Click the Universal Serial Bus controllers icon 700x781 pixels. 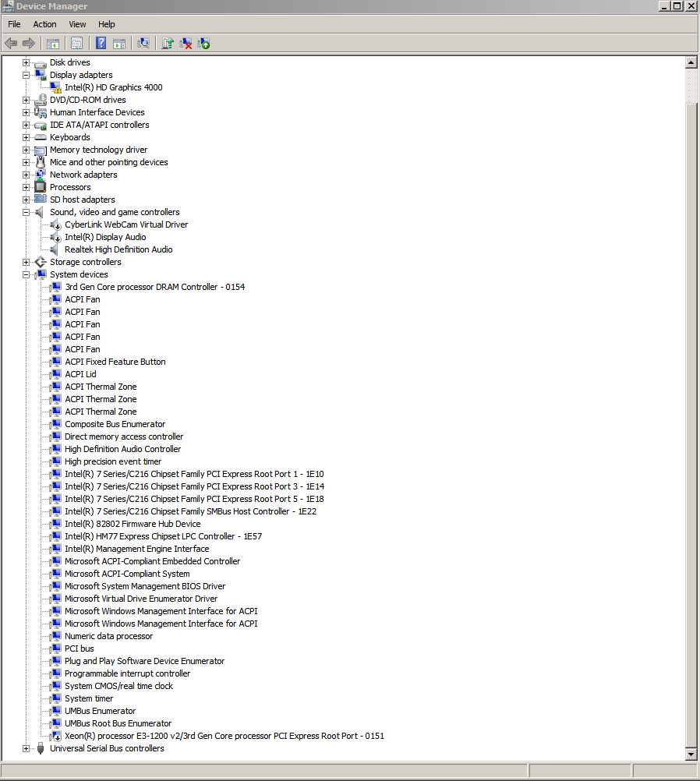point(41,748)
